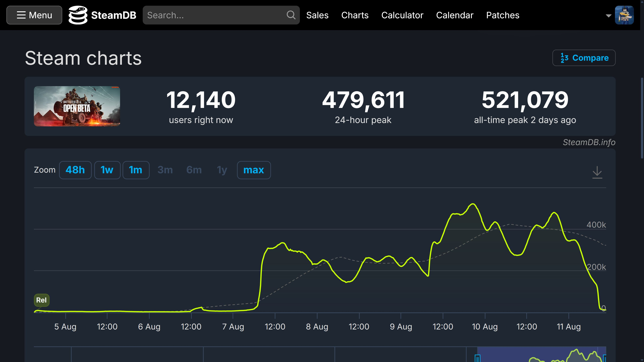Open the Sales menu item
The image size is (644, 362).
coord(317,15)
